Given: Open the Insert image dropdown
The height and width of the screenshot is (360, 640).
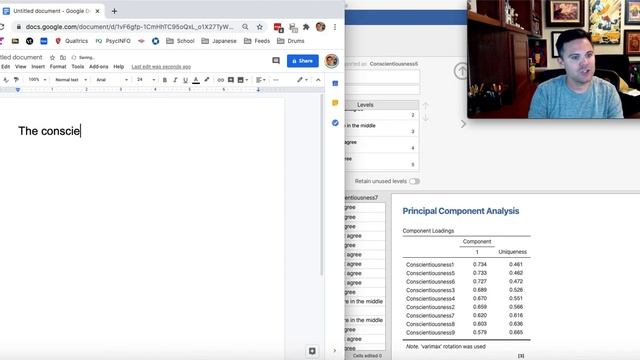Looking at the screenshot, I should (x=242, y=80).
